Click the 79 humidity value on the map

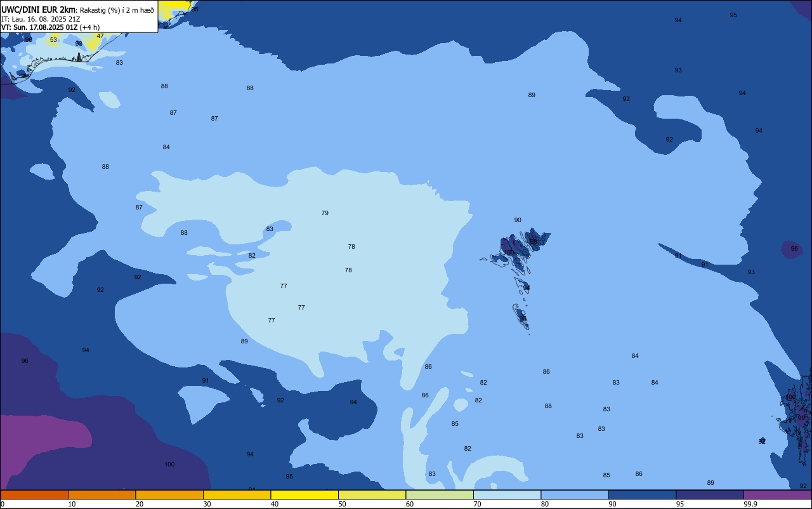(x=325, y=213)
